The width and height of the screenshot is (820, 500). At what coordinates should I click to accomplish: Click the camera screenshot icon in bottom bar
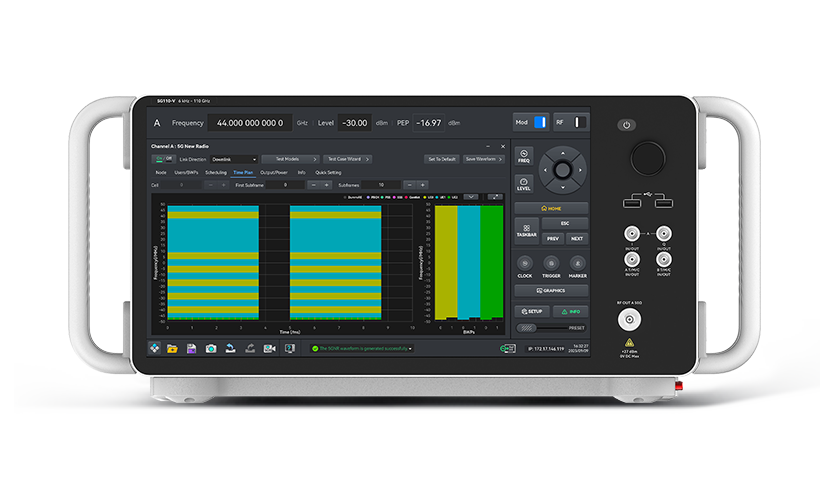click(211, 348)
